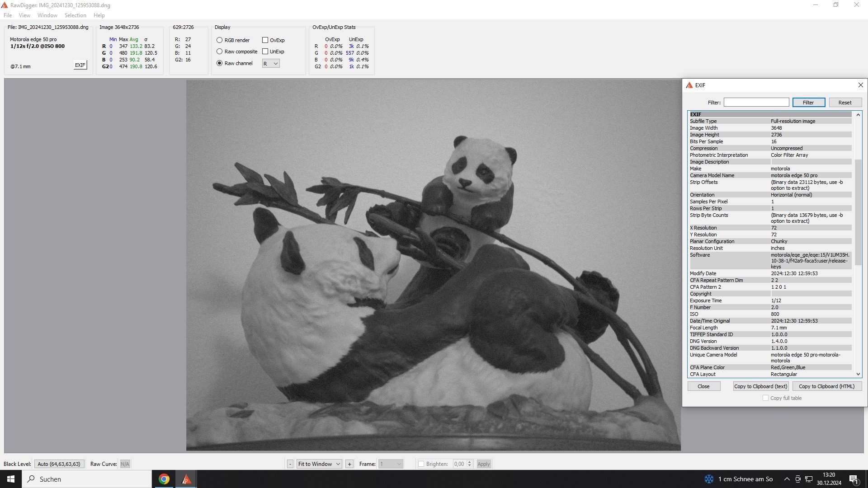Image resolution: width=868 pixels, height=488 pixels.
Task: Toggle the Copy full table checkbox
Action: point(765,398)
